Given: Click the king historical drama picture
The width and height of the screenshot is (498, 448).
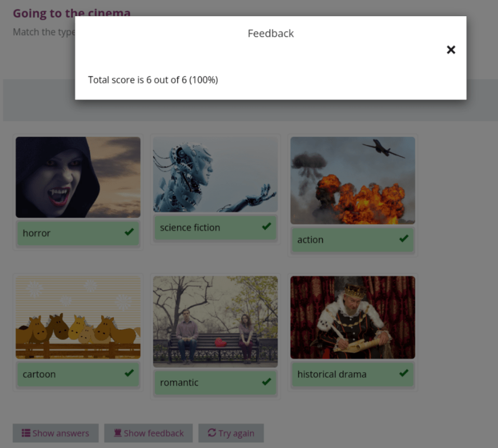Looking at the screenshot, I should pos(352,317).
